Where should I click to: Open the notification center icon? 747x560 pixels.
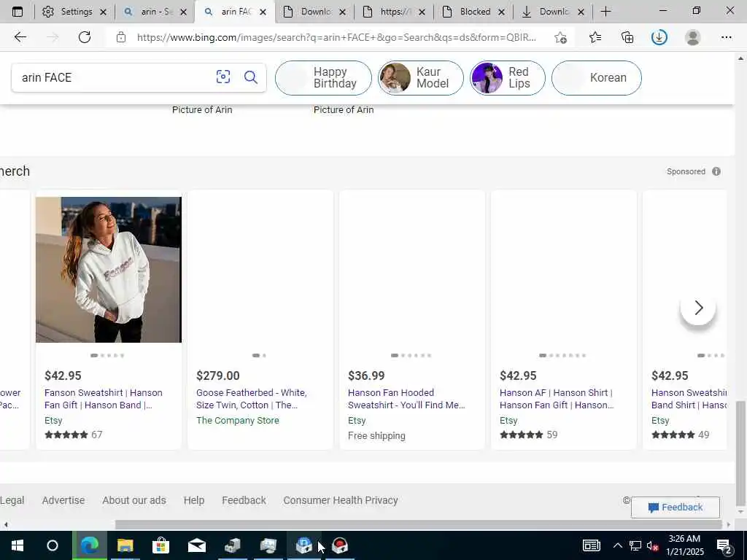[724, 545]
